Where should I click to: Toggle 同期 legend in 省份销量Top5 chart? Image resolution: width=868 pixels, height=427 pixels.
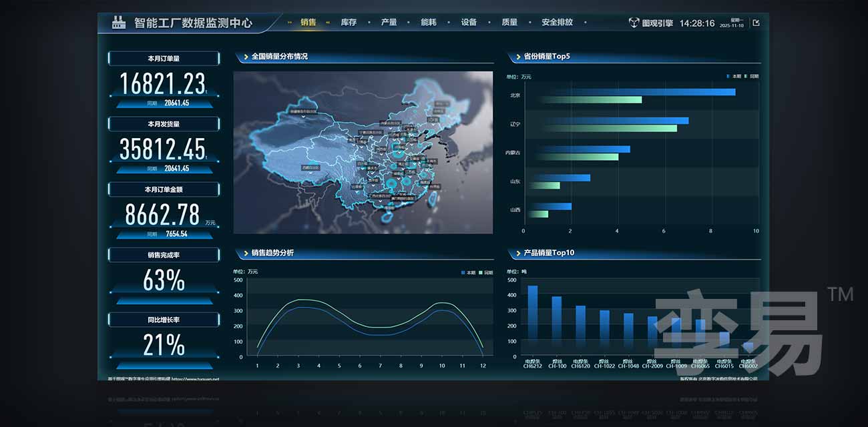tap(751, 77)
